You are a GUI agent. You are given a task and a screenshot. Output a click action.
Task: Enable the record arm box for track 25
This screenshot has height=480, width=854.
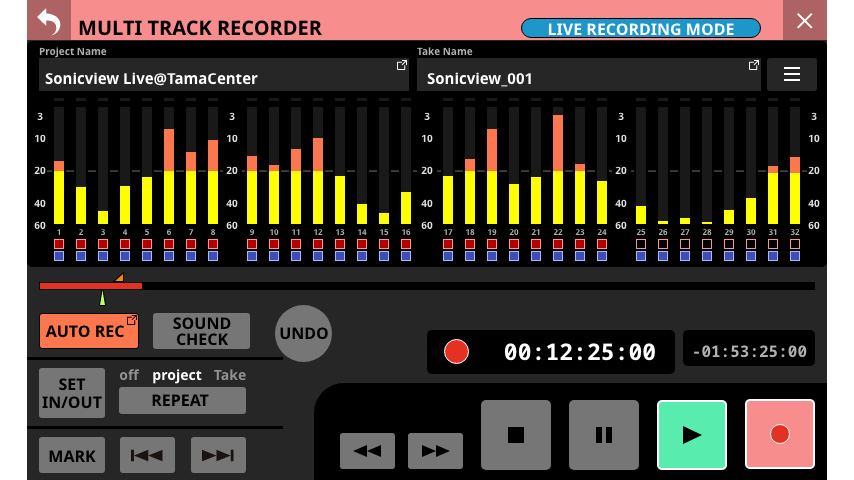point(641,244)
